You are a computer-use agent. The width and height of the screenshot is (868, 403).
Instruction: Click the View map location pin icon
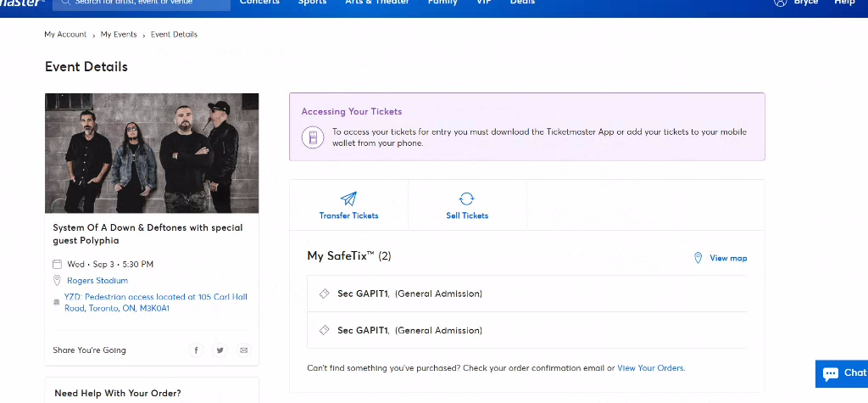tap(698, 258)
